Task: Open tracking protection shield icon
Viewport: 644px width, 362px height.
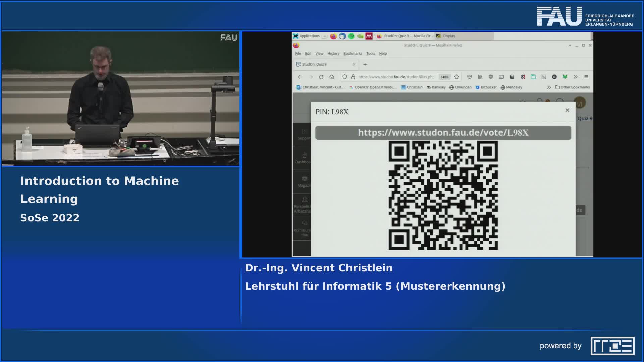Action: click(x=344, y=77)
